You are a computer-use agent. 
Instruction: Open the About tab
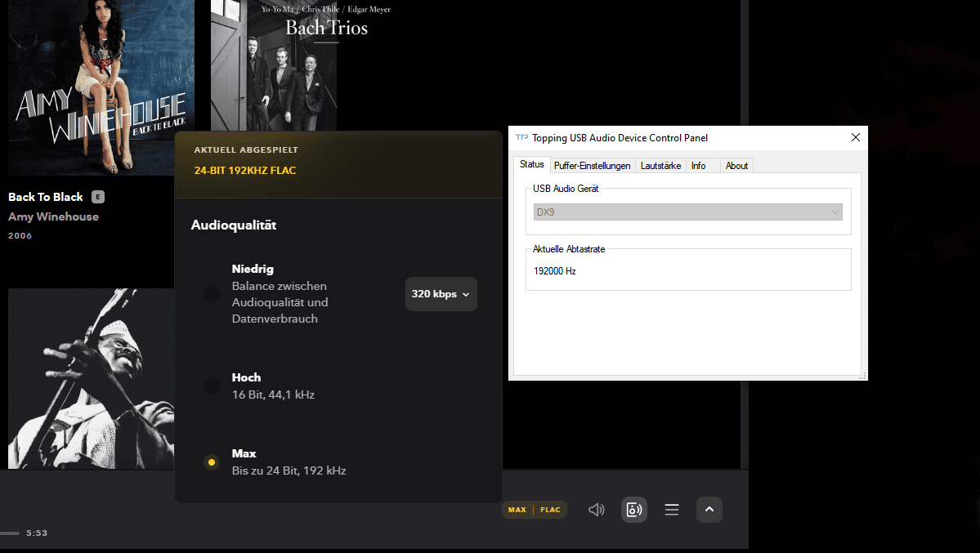(x=737, y=166)
